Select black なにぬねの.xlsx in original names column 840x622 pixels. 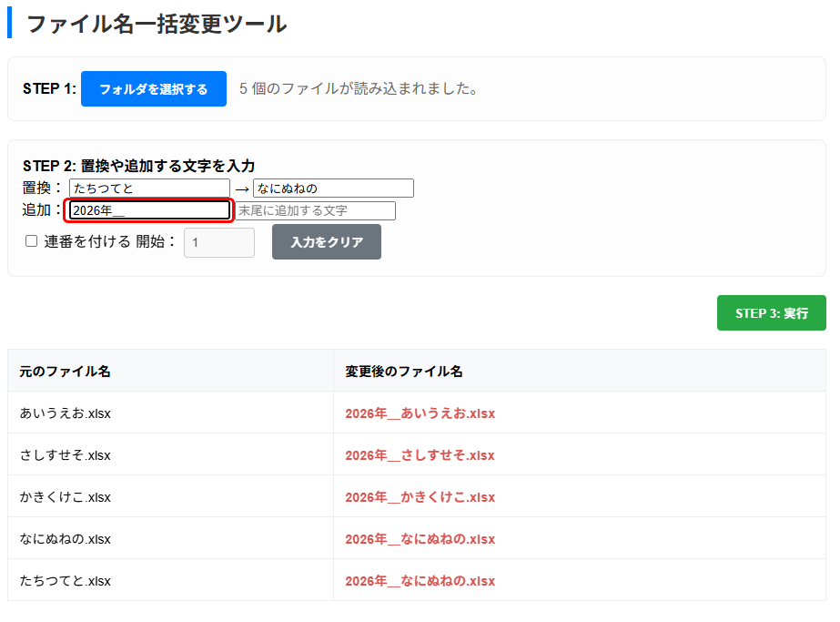[66, 539]
